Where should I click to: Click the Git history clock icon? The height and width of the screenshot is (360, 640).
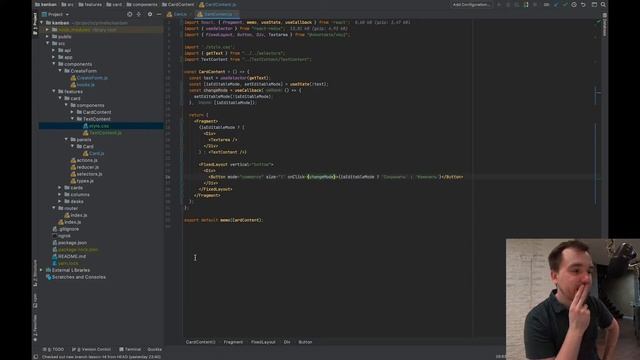[x=574, y=4]
